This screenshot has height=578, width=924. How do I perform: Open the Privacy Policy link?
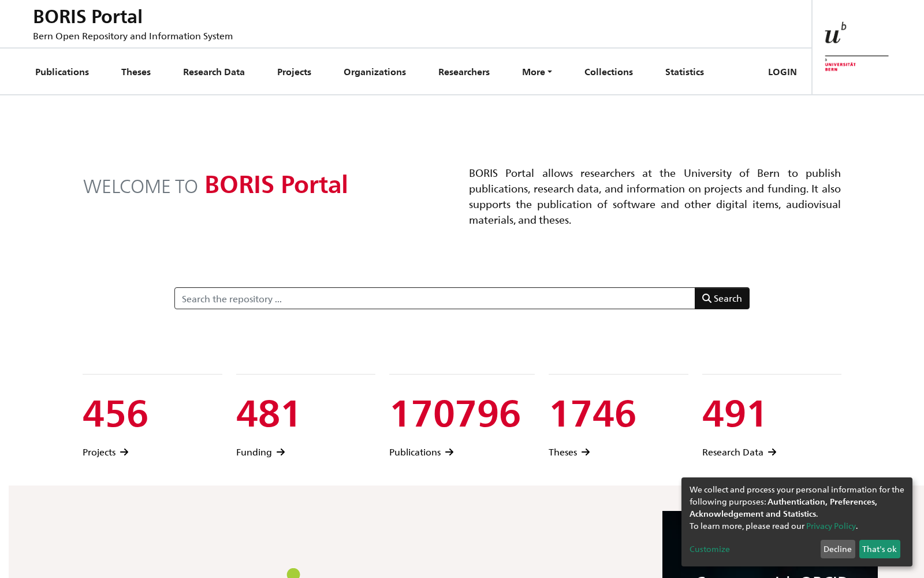(831, 526)
